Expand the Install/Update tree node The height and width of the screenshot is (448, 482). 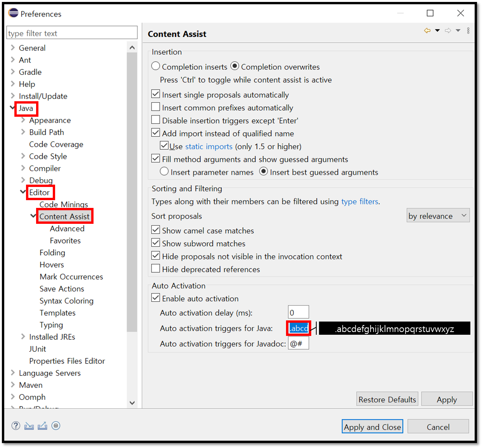click(13, 96)
